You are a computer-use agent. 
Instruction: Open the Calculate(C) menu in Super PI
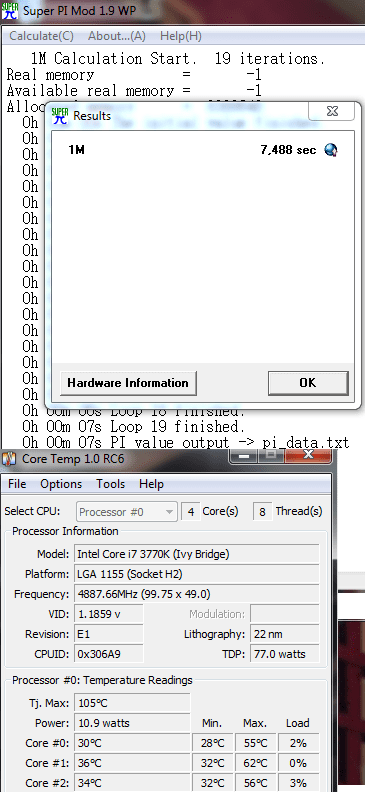[x=41, y=36]
